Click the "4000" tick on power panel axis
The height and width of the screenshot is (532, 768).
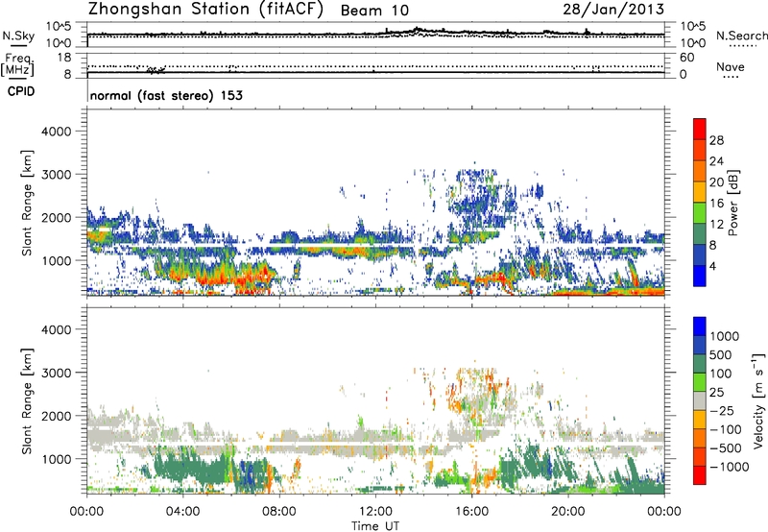(57, 132)
